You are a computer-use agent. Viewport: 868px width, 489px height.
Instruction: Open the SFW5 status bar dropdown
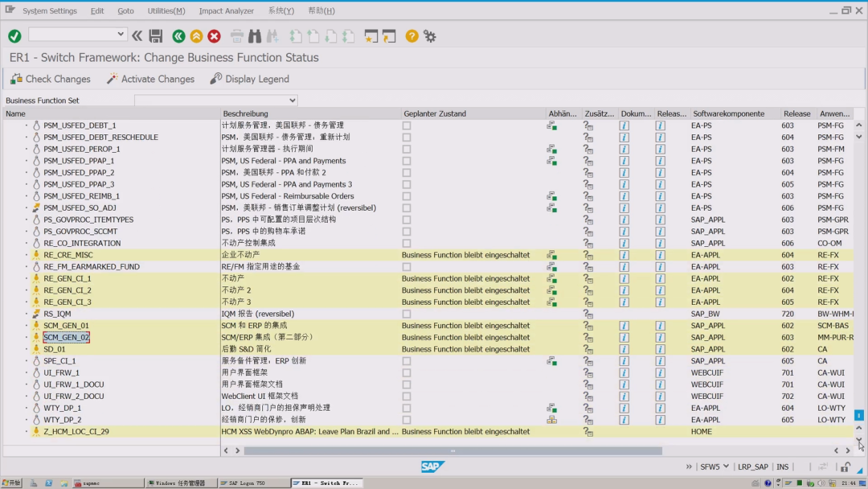coord(726,466)
